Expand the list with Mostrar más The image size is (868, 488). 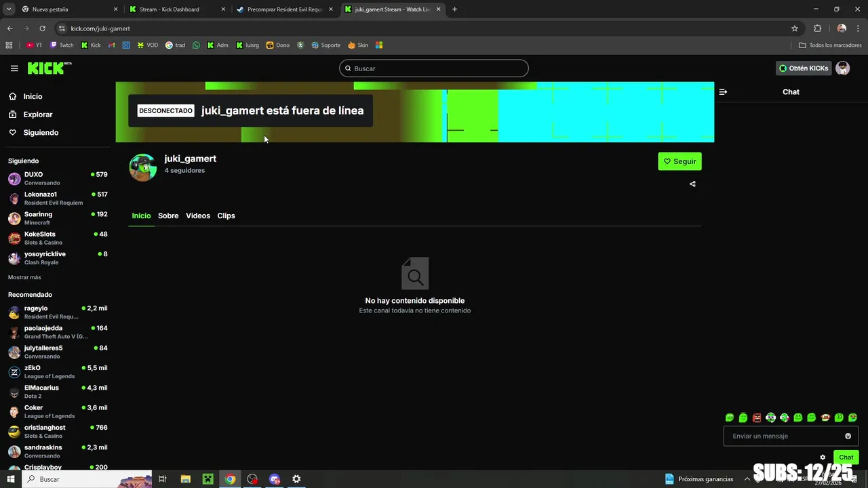coord(24,277)
